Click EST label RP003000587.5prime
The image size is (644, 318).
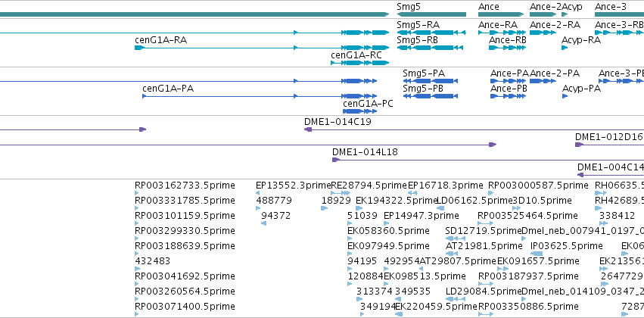538,185
